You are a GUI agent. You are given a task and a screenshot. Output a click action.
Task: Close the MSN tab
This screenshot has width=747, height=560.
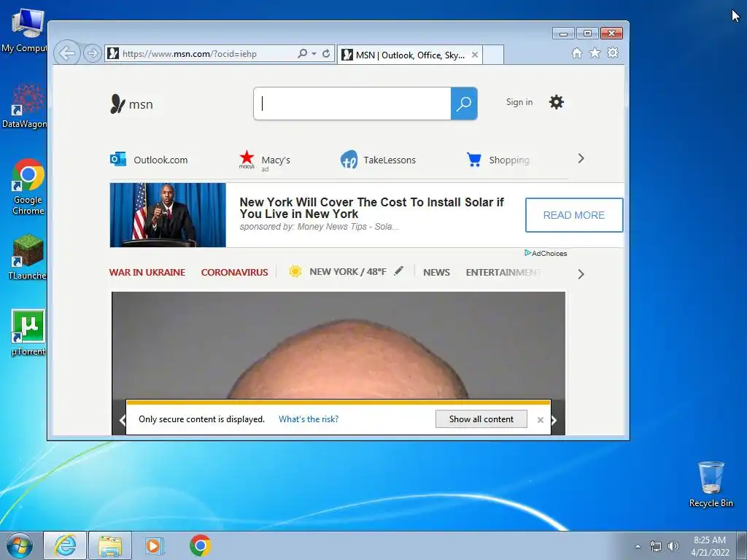(474, 55)
